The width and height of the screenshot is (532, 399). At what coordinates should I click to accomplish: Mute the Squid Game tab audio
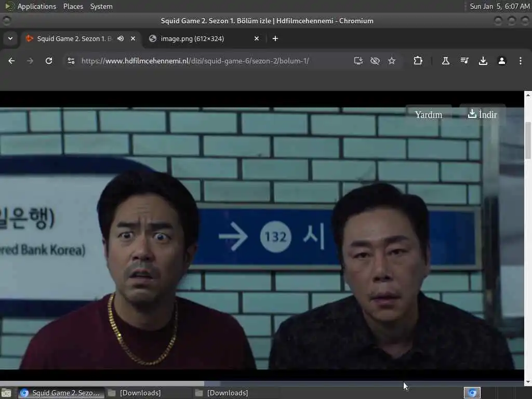(x=121, y=38)
